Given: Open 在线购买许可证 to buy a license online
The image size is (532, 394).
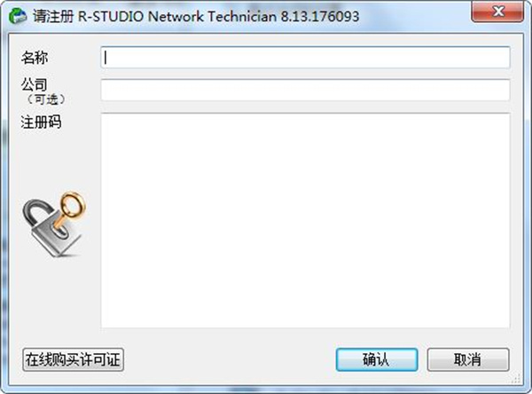Looking at the screenshot, I should 73,359.
